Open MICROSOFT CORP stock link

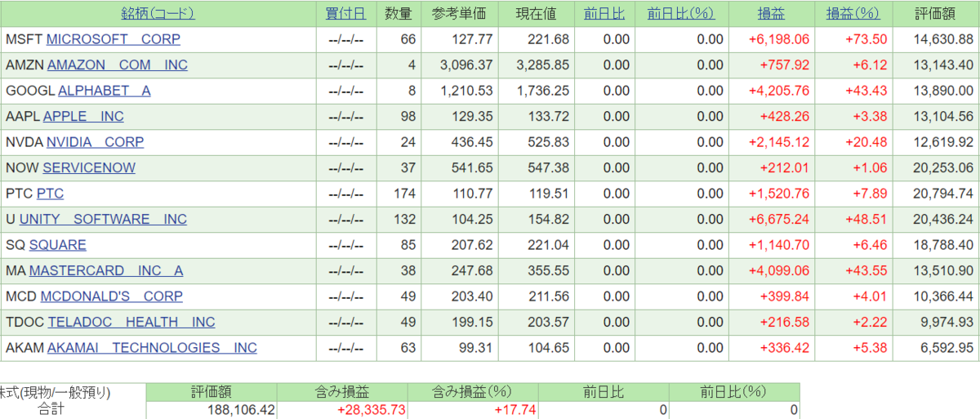tap(114, 39)
